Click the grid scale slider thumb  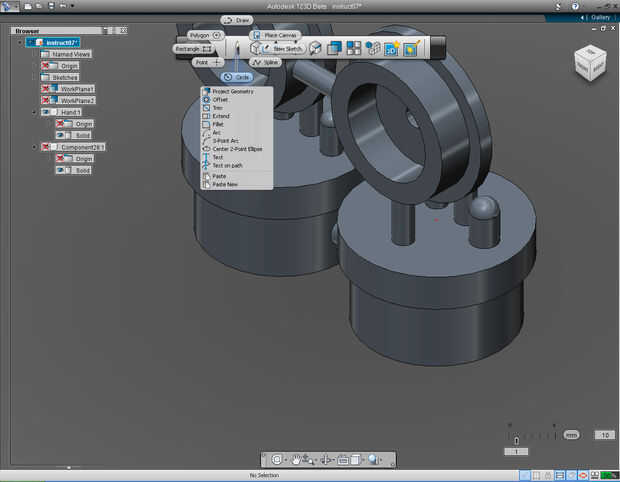point(516,440)
